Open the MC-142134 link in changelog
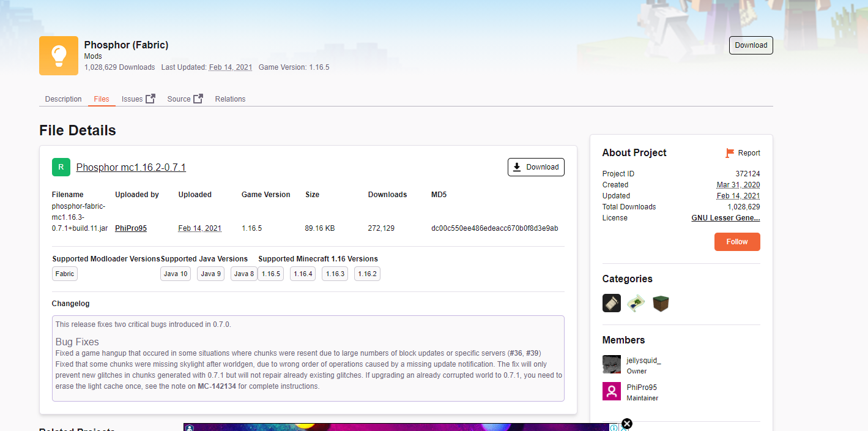The height and width of the screenshot is (431, 868). (x=217, y=386)
